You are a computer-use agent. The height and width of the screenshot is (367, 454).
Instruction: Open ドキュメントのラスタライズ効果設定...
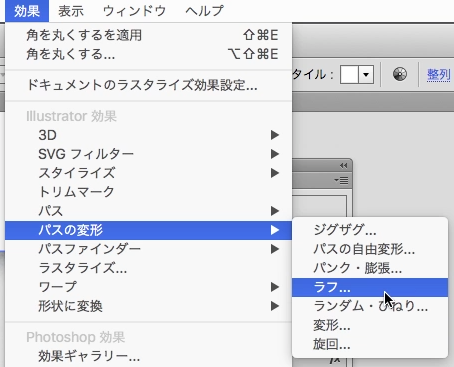149,85
